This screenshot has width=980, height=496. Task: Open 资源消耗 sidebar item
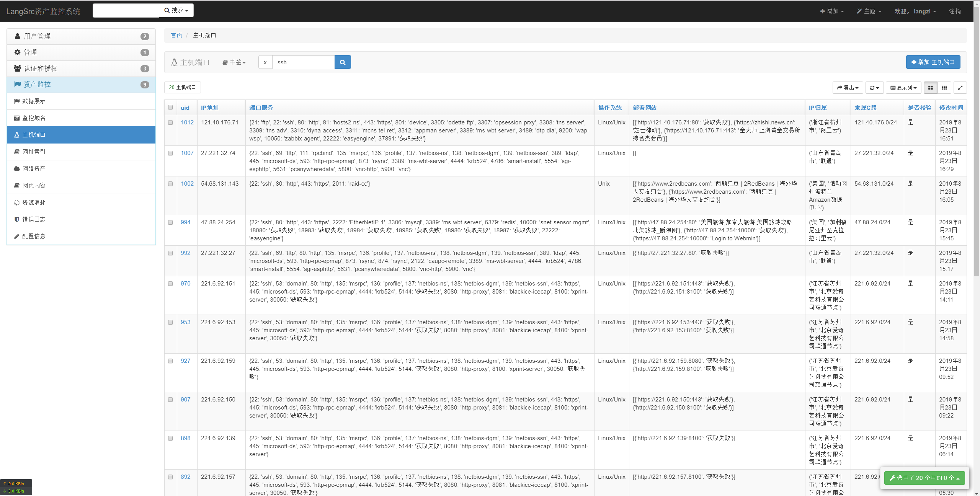(x=34, y=202)
